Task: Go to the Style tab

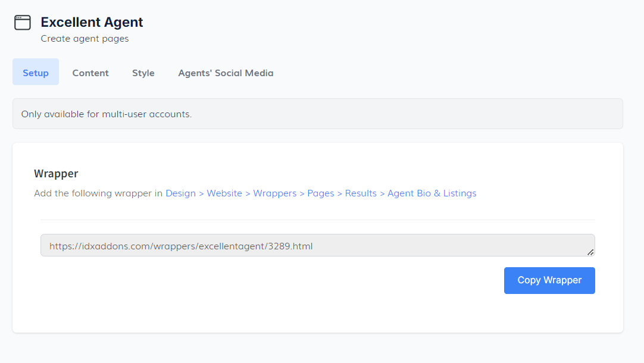Action: point(143,73)
